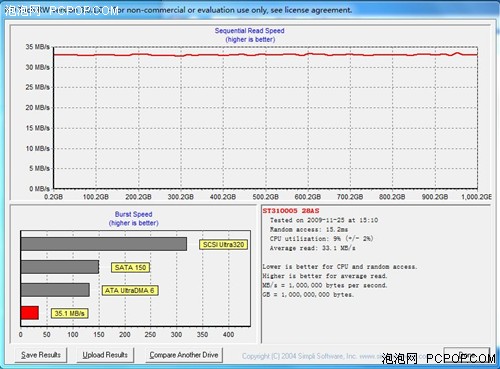Viewport: 500px width, 369px height.
Task: Click the SCSI Ultra320 label
Action: pos(224,245)
